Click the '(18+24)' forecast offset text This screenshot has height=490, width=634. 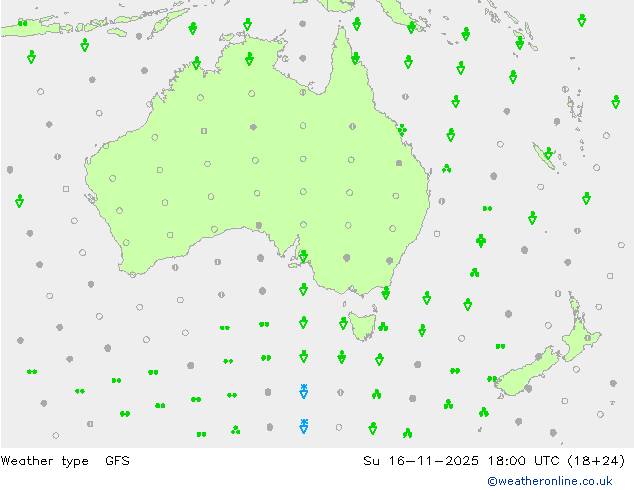[x=596, y=460]
